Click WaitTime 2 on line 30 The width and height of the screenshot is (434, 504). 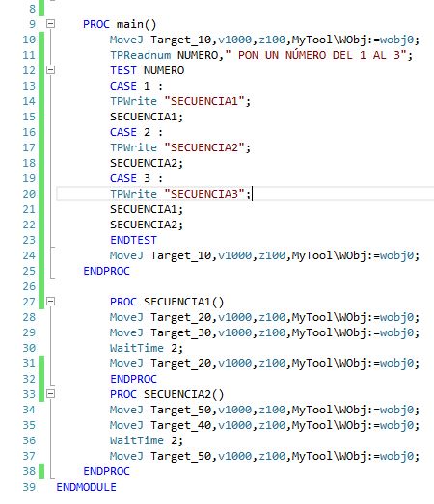[x=147, y=348]
